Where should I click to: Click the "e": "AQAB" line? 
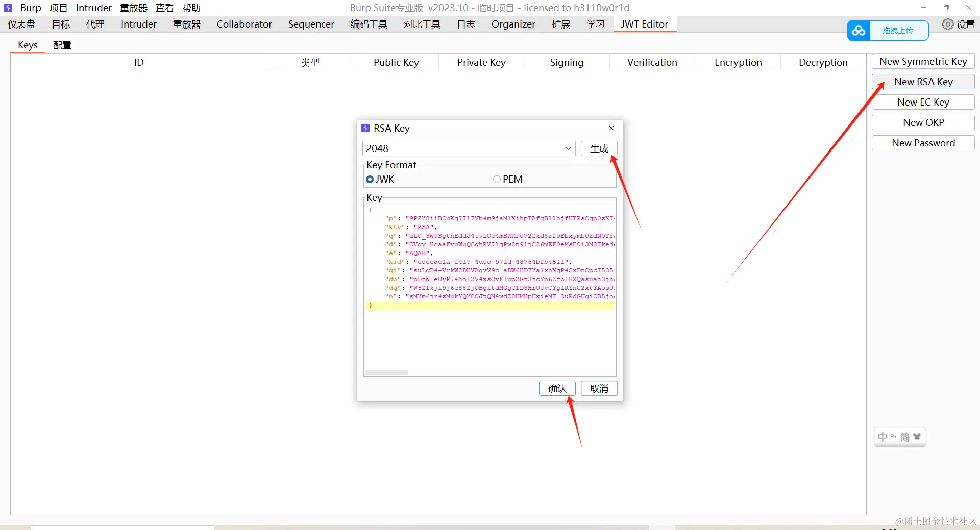click(x=409, y=253)
